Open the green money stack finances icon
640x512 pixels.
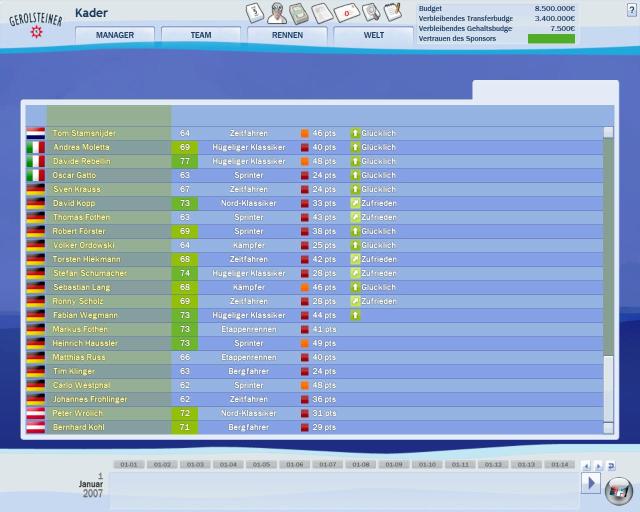pos(299,13)
